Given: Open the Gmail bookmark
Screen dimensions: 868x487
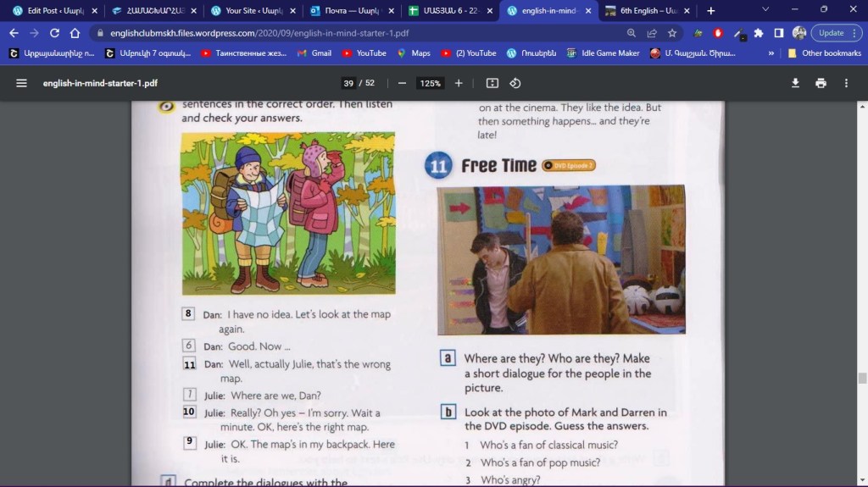Looking at the screenshot, I should 314,53.
